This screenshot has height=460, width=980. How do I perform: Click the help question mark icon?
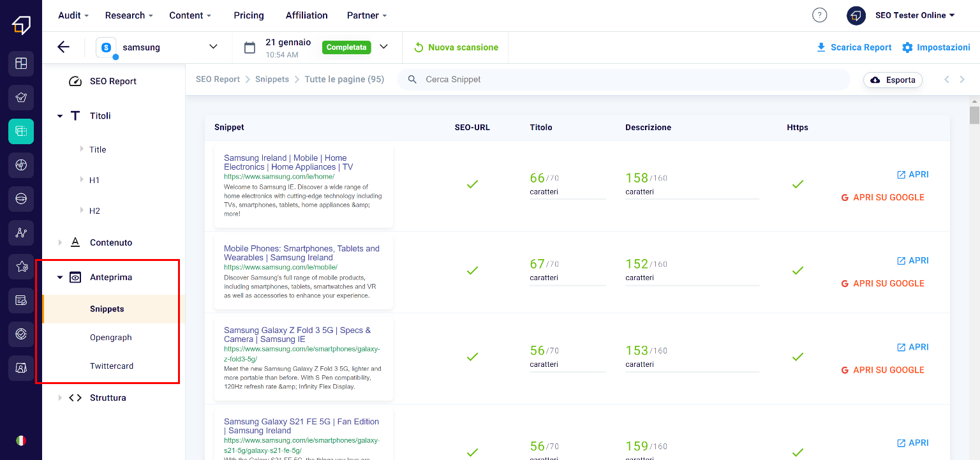819,15
